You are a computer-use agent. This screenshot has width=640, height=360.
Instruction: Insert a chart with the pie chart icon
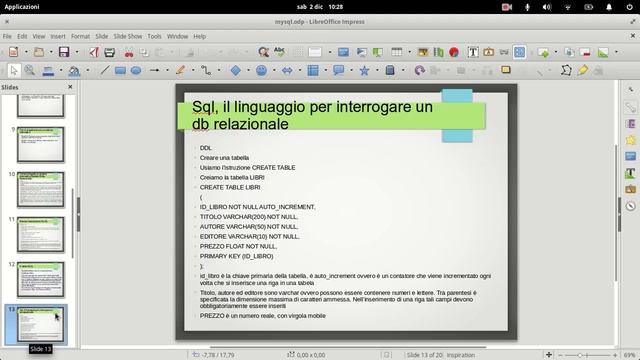click(x=454, y=52)
